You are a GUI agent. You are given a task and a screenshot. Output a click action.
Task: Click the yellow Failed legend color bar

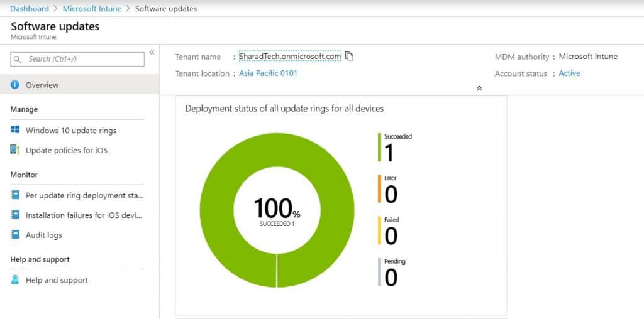(x=379, y=230)
